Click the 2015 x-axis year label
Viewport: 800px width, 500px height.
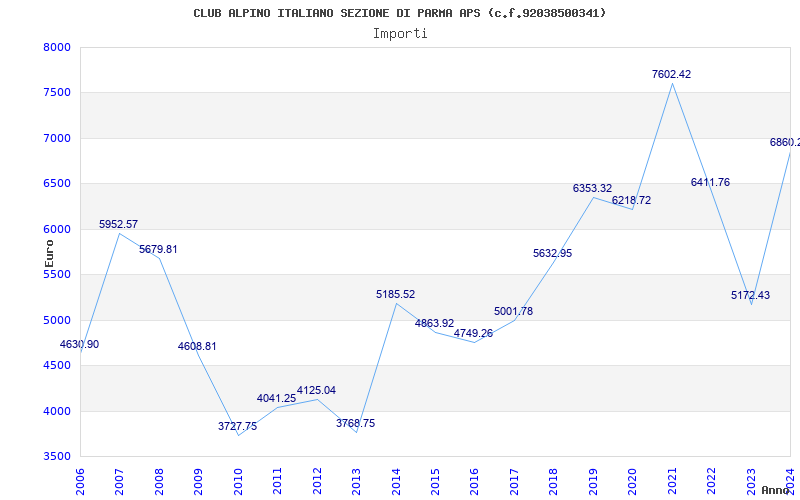click(435, 481)
